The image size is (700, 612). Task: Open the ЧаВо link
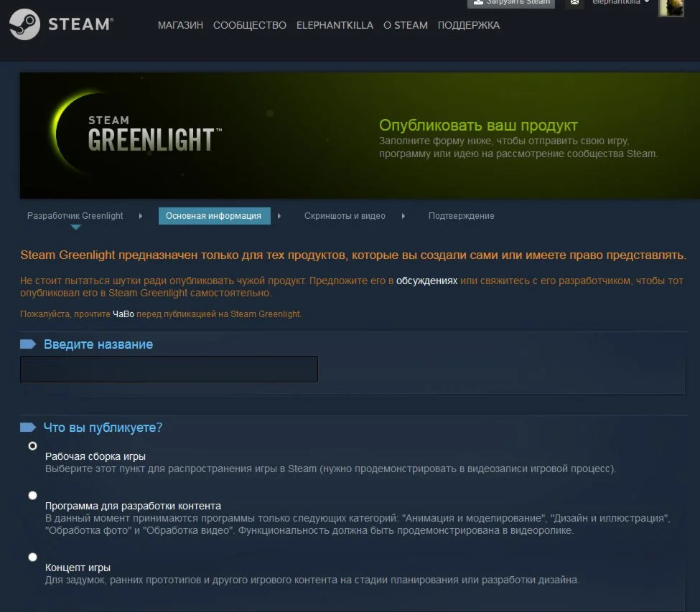coord(123,314)
